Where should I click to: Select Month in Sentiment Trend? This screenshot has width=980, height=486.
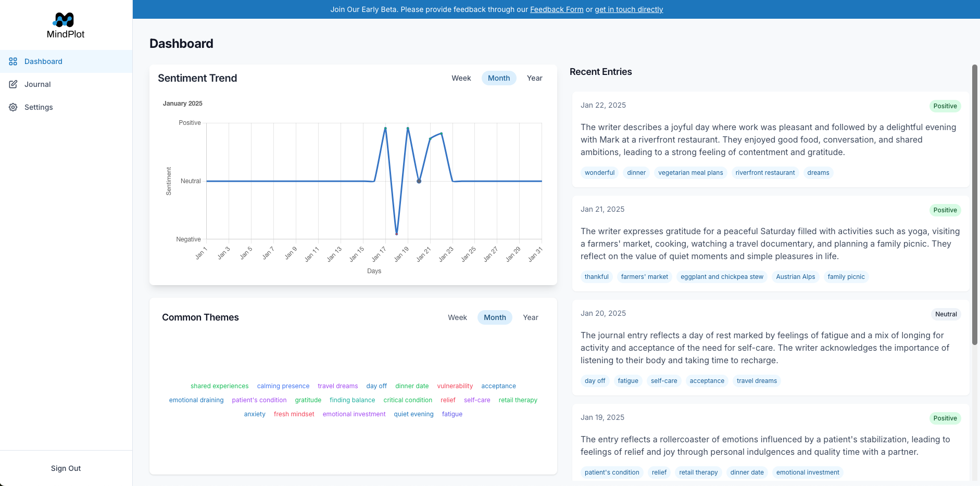[x=499, y=78]
